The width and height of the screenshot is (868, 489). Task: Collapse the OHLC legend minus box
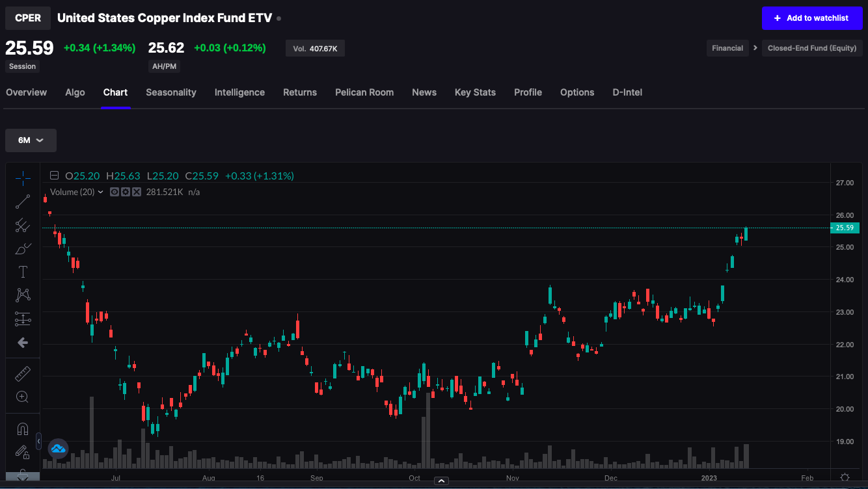[x=54, y=176]
